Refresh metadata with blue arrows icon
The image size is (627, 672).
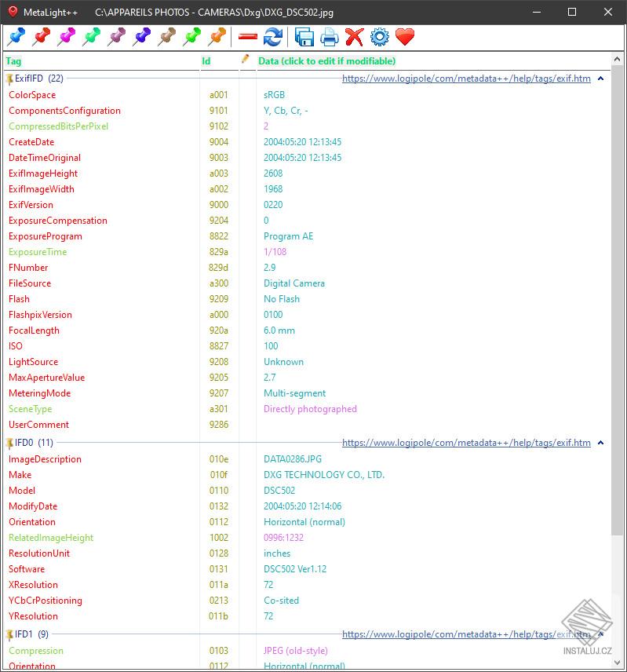[273, 37]
